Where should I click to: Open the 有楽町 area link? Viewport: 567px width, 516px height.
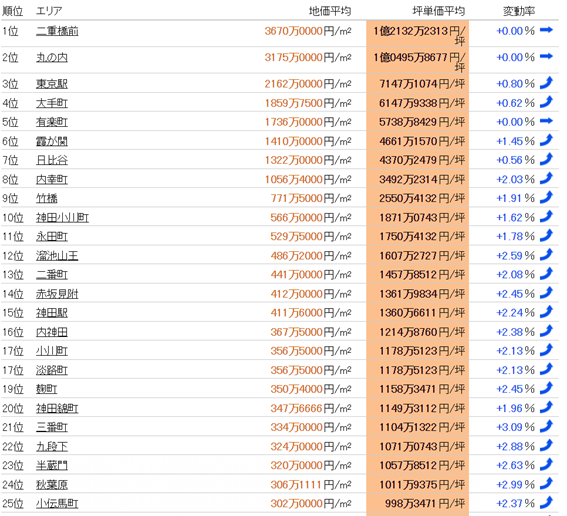(52, 122)
